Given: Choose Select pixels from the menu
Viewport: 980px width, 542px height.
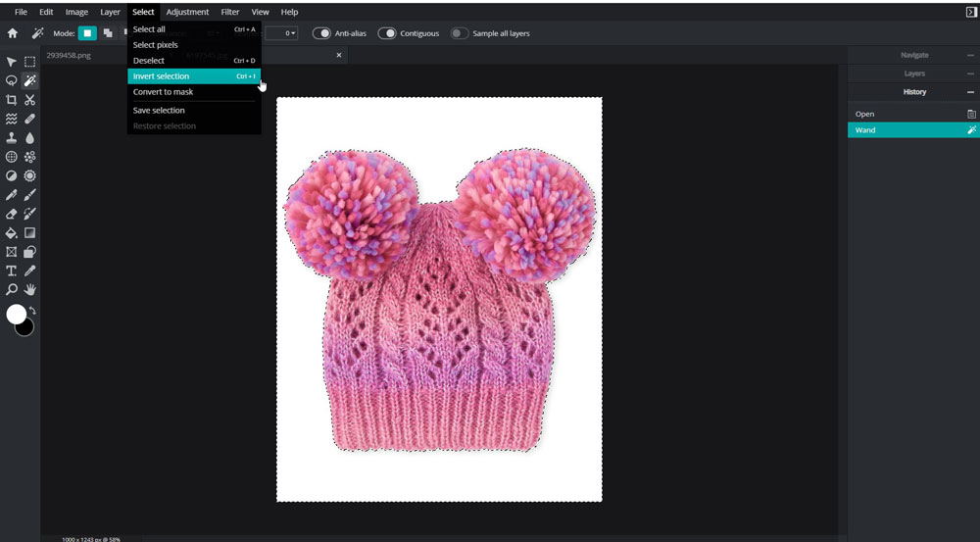Looking at the screenshot, I should (194, 45).
